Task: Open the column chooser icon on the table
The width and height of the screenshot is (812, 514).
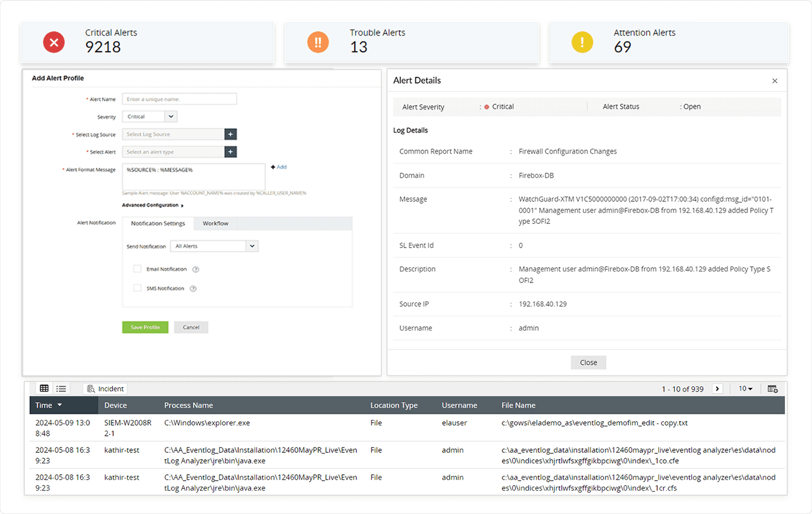Action: (772, 388)
